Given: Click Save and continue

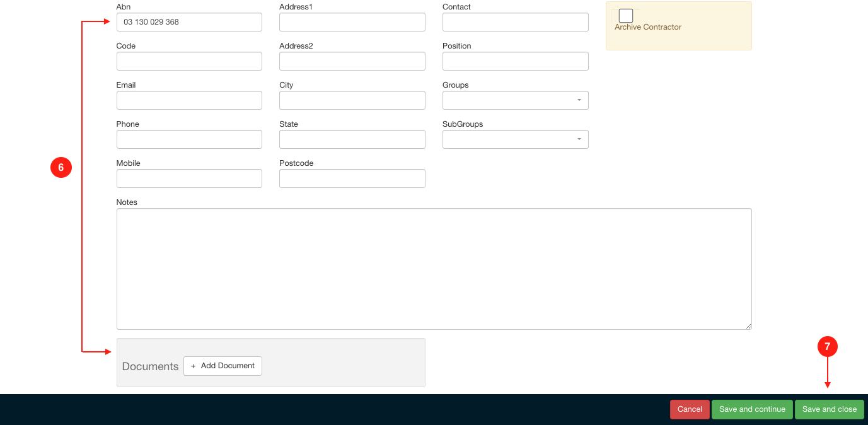Looking at the screenshot, I should point(752,409).
